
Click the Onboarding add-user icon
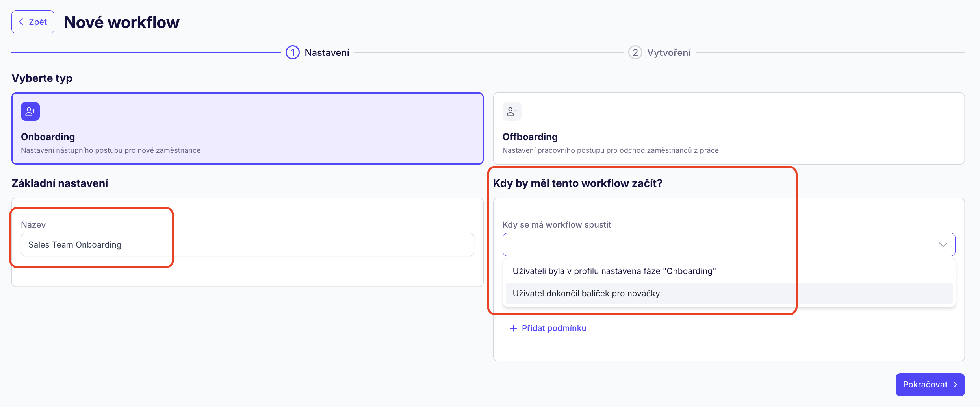point(30,112)
